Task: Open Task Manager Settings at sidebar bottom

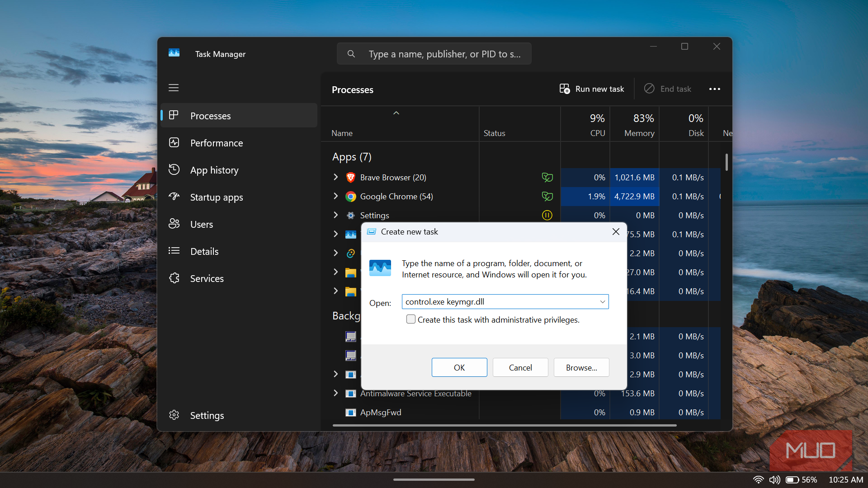Action: click(239, 415)
